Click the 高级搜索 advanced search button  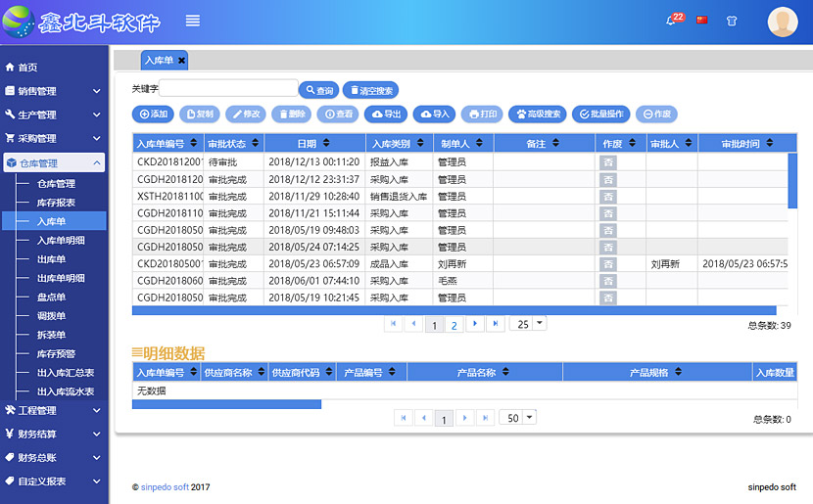click(537, 115)
